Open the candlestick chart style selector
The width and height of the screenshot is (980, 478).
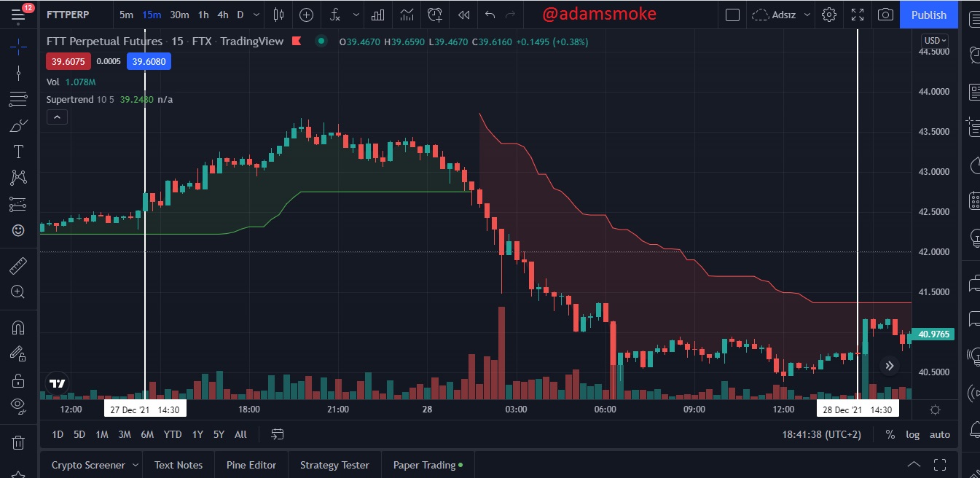[x=278, y=15]
